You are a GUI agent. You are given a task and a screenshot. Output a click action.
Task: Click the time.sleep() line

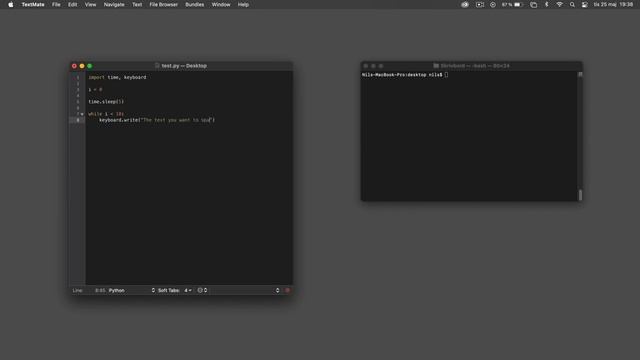pyautogui.click(x=106, y=102)
